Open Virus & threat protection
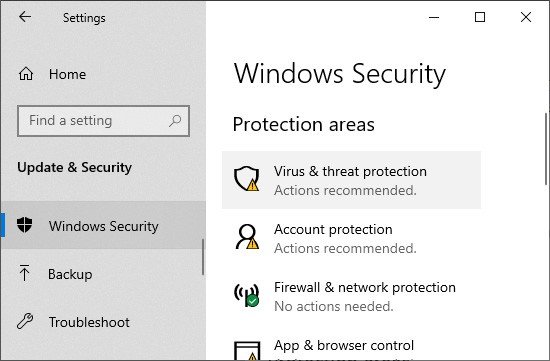This screenshot has width=550, height=361. click(x=351, y=180)
